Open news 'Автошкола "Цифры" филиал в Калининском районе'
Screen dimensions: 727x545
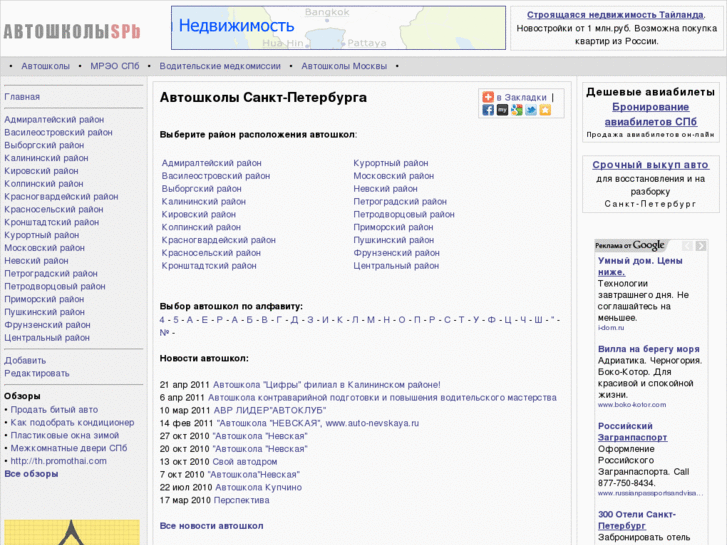click(326, 385)
